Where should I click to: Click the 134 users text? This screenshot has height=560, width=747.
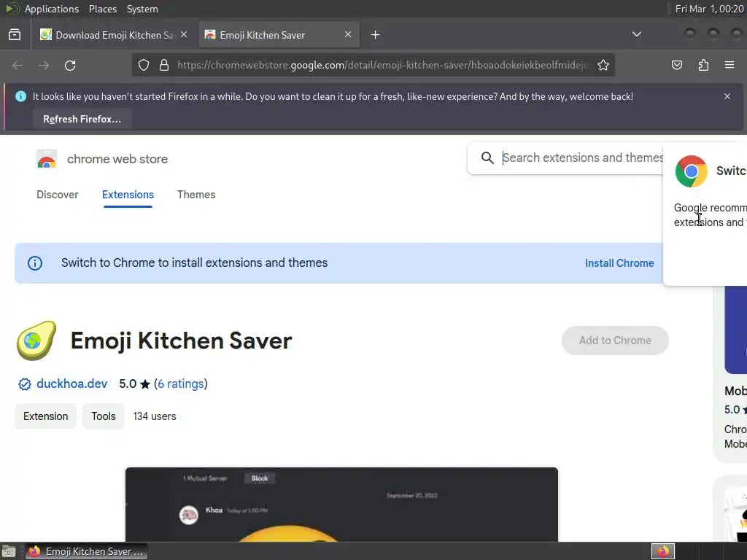tap(155, 416)
